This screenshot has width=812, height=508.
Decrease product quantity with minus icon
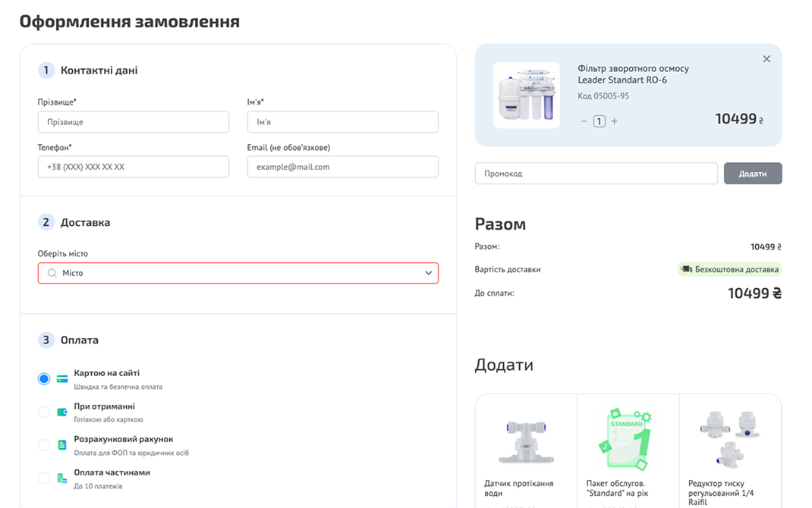pos(584,121)
